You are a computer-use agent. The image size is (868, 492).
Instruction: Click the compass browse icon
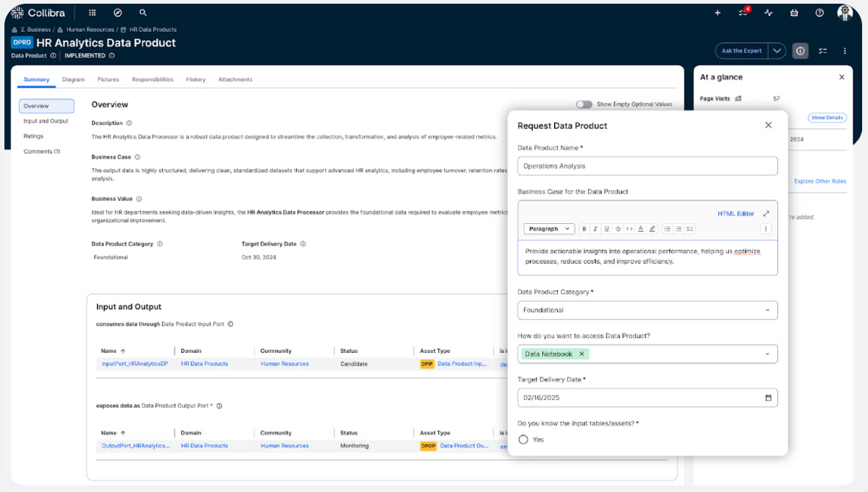tap(118, 13)
